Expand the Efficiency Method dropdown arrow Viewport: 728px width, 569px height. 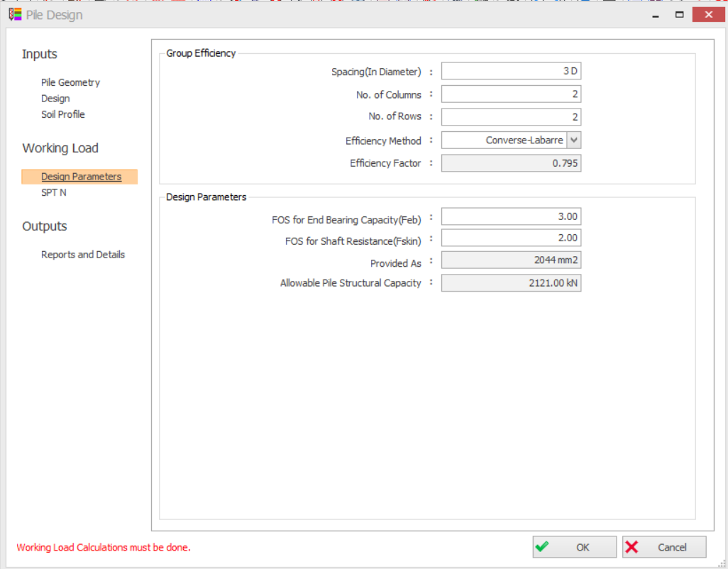pyautogui.click(x=574, y=140)
